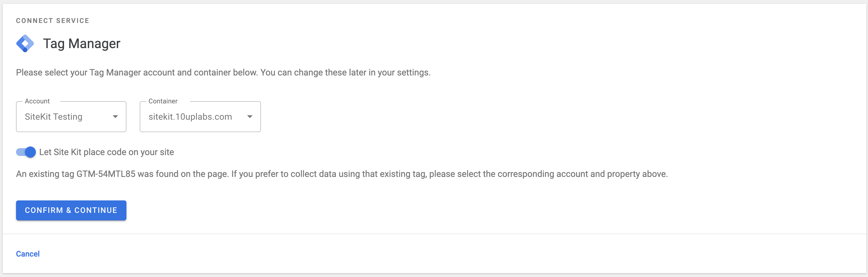Click Cancel to abort the setup
Image resolution: width=868 pixels, height=277 pixels.
point(28,254)
